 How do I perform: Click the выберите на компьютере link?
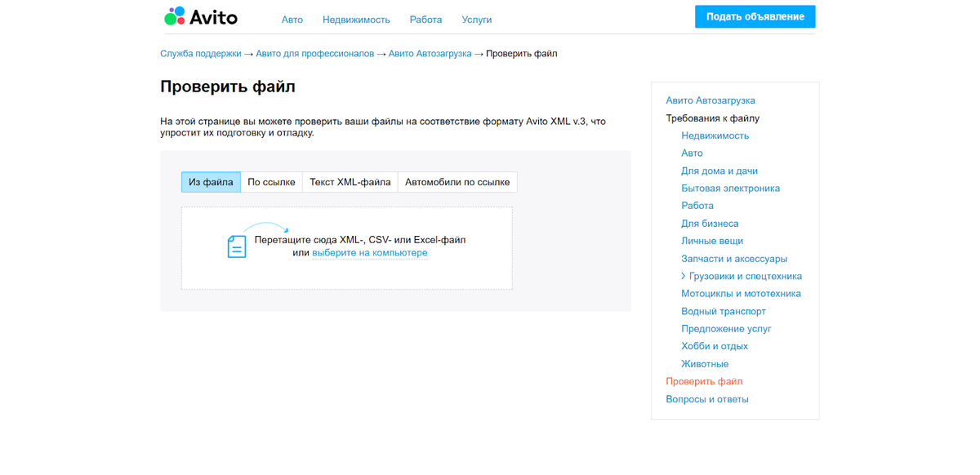tap(370, 253)
